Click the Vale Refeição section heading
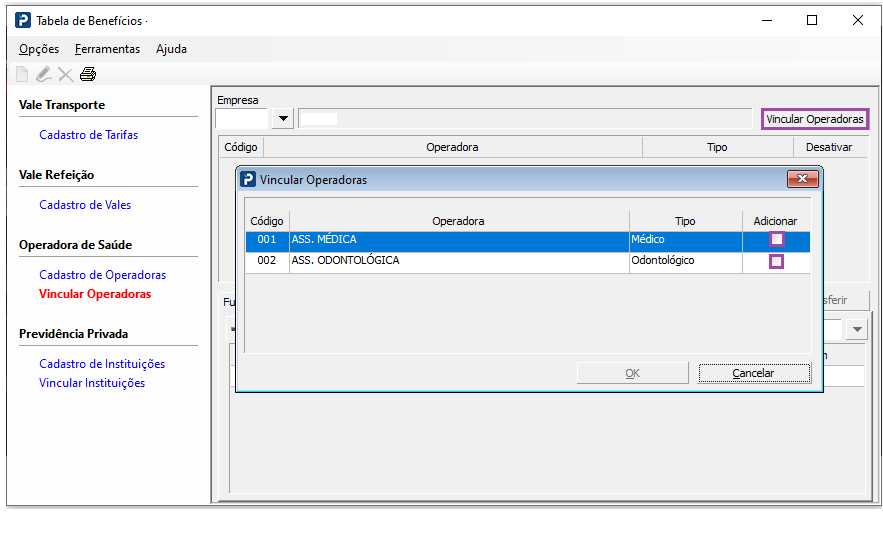 pos(56,175)
